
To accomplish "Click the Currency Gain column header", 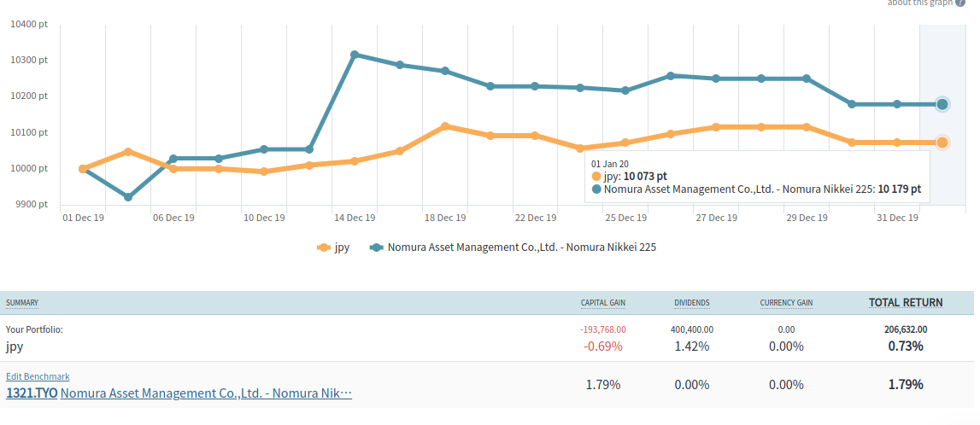I will click(786, 303).
